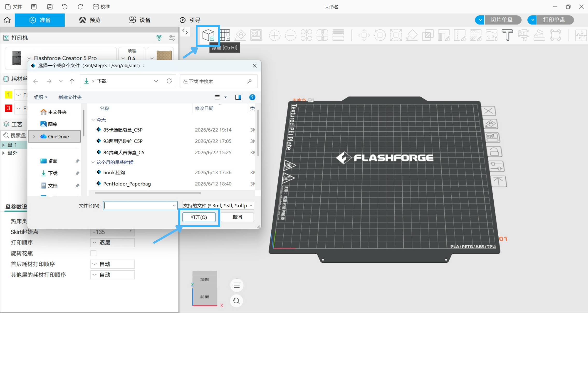Click the yellow filament 1 color swatch
Image resolution: width=588 pixels, height=392 pixels.
9,95
